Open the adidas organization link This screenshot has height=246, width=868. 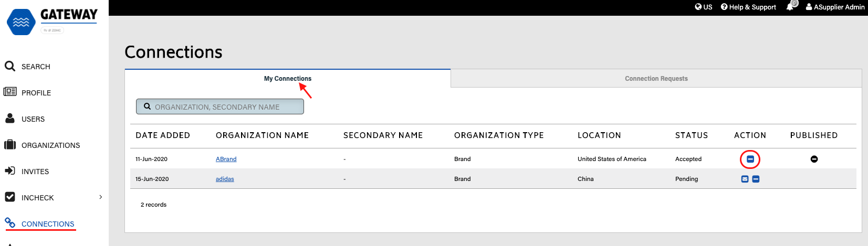(x=225, y=179)
